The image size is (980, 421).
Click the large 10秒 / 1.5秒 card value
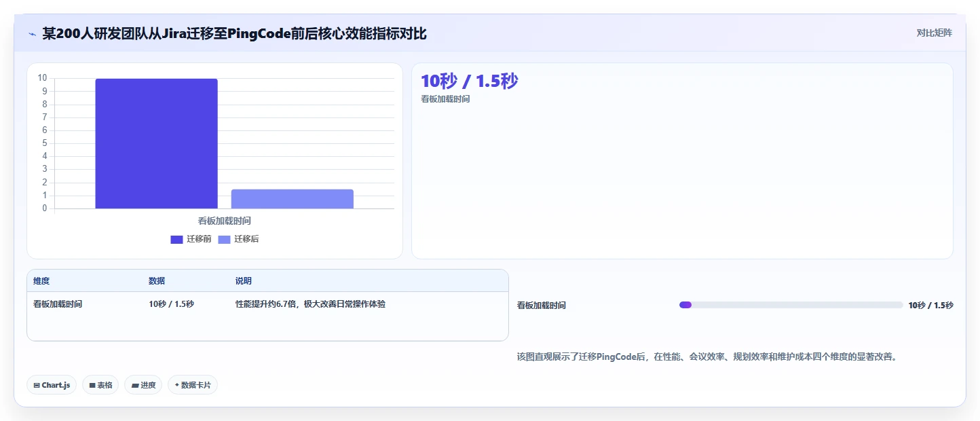coord(470,81)
